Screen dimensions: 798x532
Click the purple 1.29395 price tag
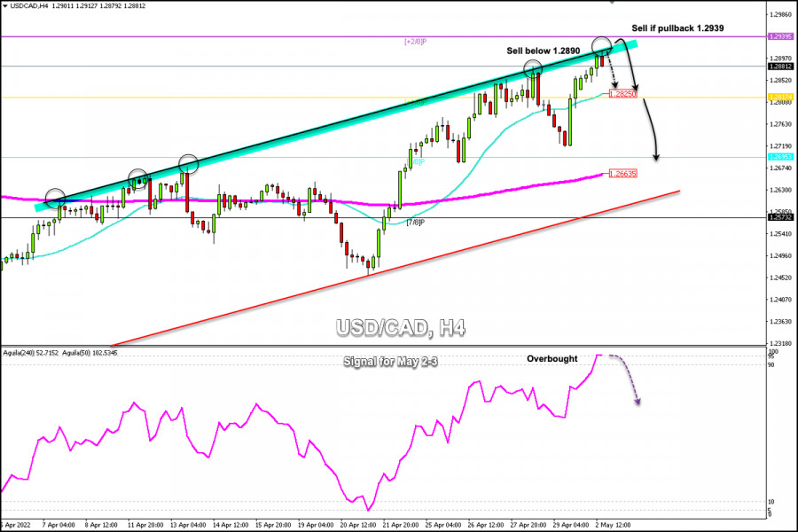coord(780,36)
